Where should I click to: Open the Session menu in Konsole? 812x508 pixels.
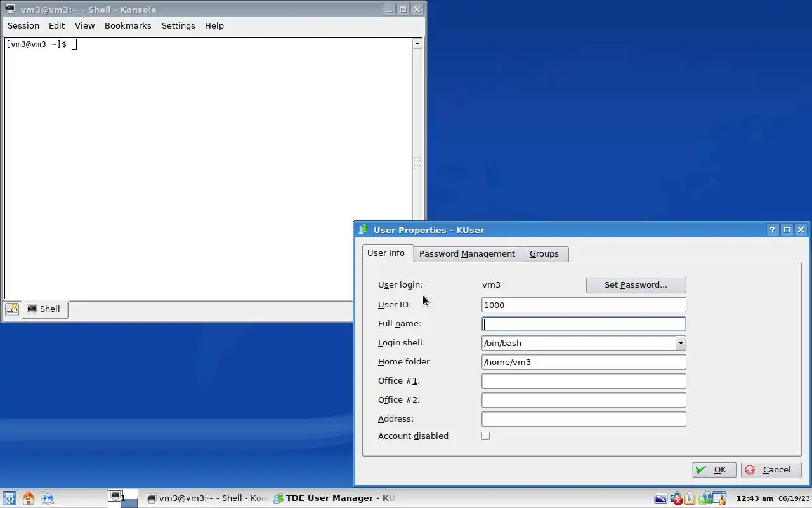[23, 26]
